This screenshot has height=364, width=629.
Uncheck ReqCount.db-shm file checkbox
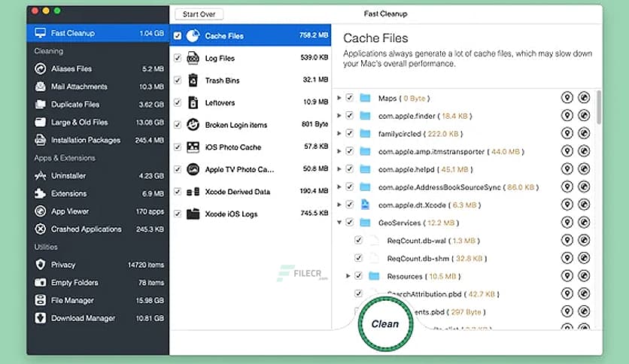coord(359,258)
